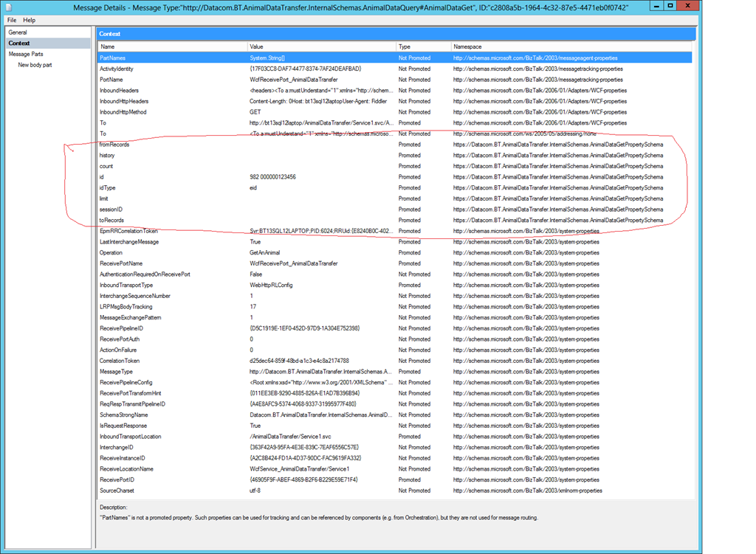
Task: Select the InboundHeaders row
Action: pos(395,91)
